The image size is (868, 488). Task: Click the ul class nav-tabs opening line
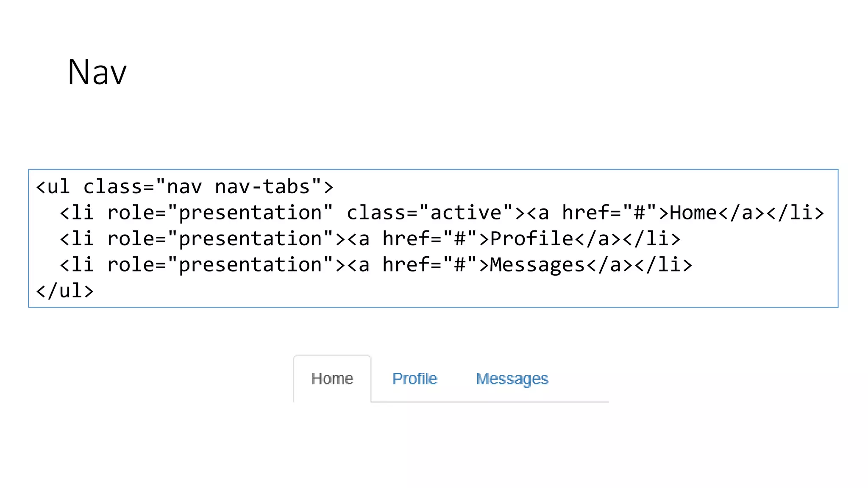[x=185, y=187]
